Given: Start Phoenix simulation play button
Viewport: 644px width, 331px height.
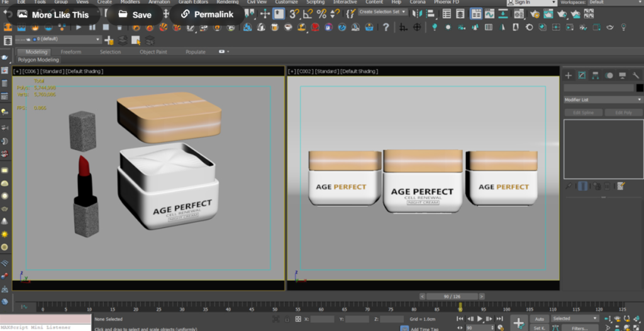Looking at the screenshot, I should [79, 28].
